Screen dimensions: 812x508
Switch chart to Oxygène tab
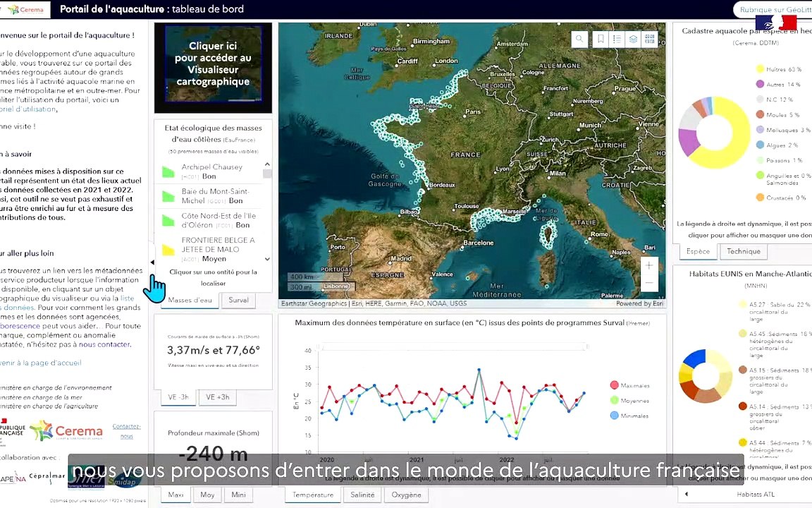[x=406, y=495]
